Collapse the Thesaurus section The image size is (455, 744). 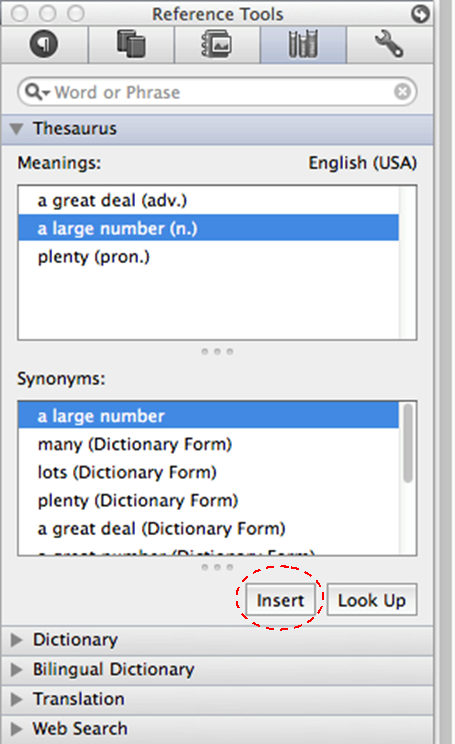17,129
